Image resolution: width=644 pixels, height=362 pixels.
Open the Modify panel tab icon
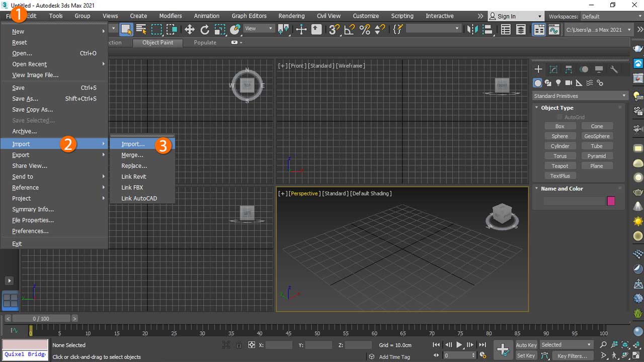click(553, 69)
